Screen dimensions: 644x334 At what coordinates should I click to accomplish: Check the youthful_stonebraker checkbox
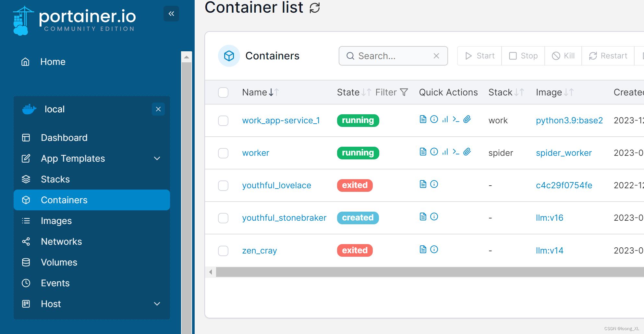pyautogui.click(x=223, y=218)
